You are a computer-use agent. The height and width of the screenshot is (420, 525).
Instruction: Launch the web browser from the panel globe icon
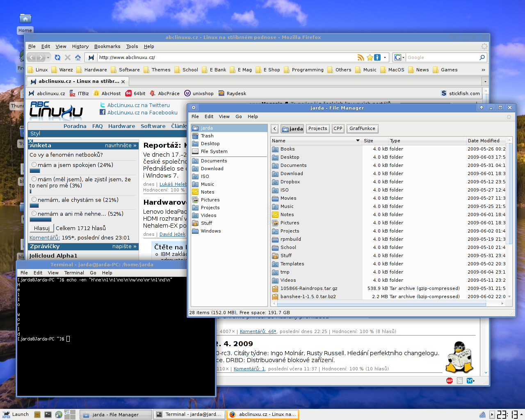click(59, 415)
